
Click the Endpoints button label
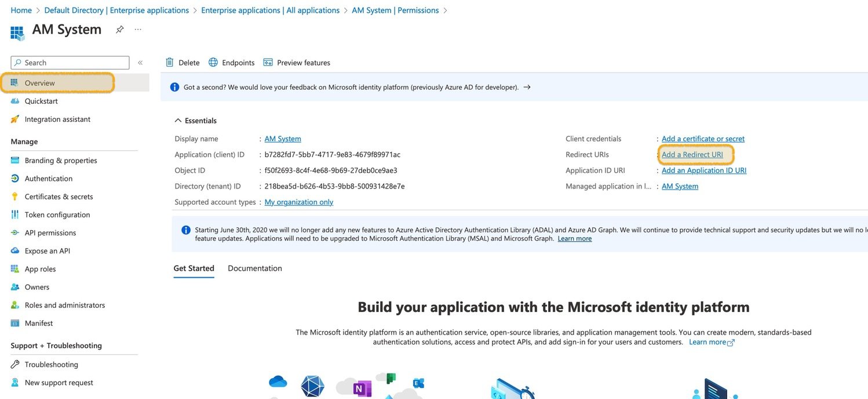click(x=238, y=63)
